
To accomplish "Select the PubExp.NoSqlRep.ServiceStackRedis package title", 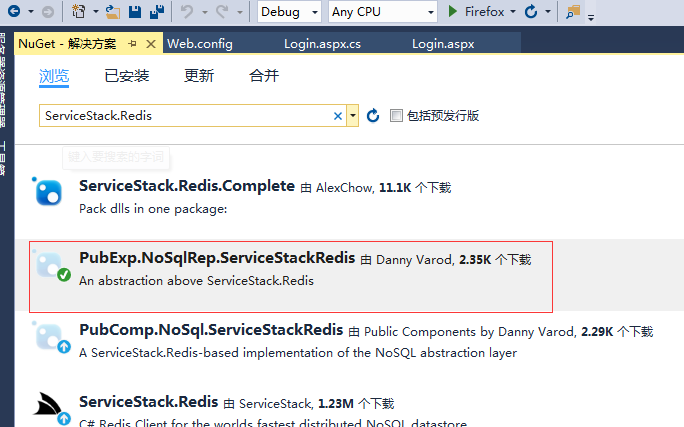I will [217, 258].
